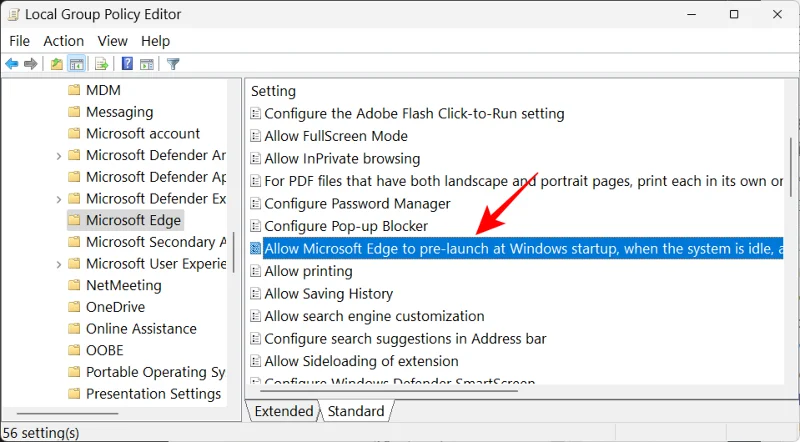Click policy icon beside Configure Pop-up Blocker

pos(256,226)
